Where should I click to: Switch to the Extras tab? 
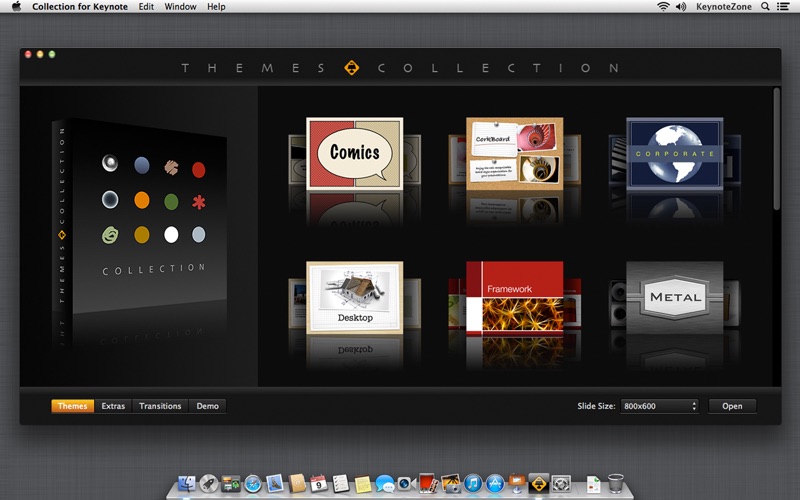tap(113, 406)
